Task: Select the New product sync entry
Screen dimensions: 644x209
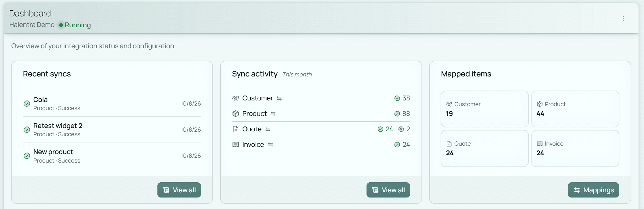Action: point(112,156)
